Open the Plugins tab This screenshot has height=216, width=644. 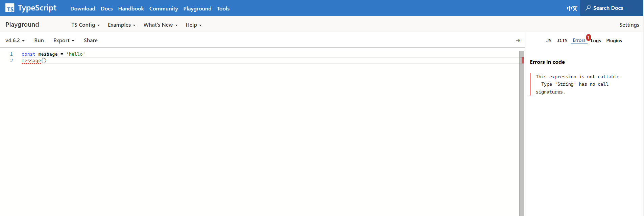click(x=614, y=40)
